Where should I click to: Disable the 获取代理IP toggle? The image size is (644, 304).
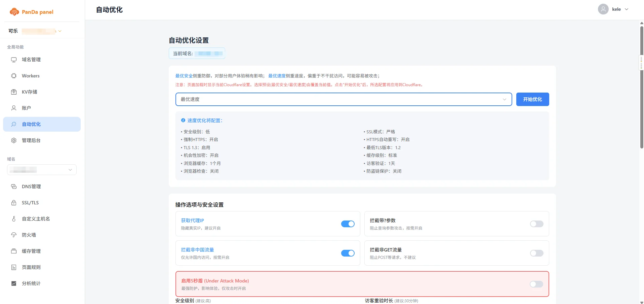tap(348, 224)
